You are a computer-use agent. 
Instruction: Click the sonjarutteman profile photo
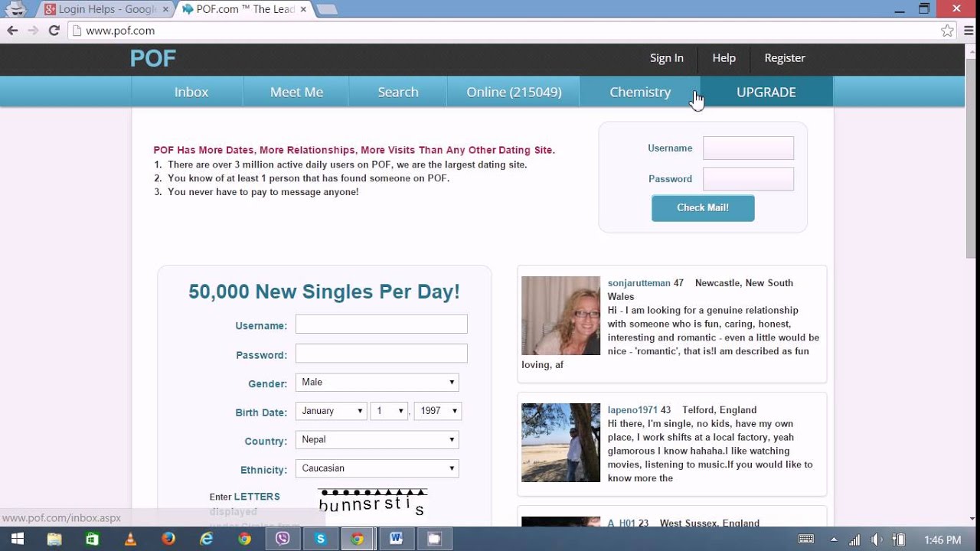click(x=560, y=315)
